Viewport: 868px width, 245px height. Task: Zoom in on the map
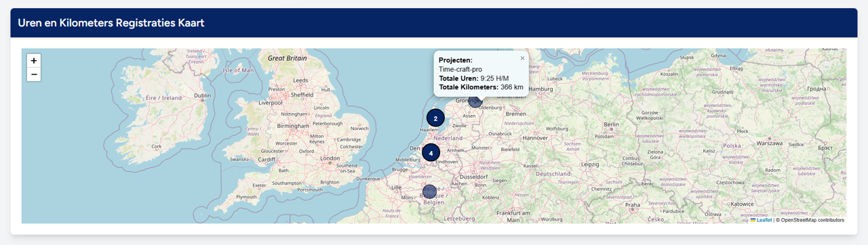(34, 61)
